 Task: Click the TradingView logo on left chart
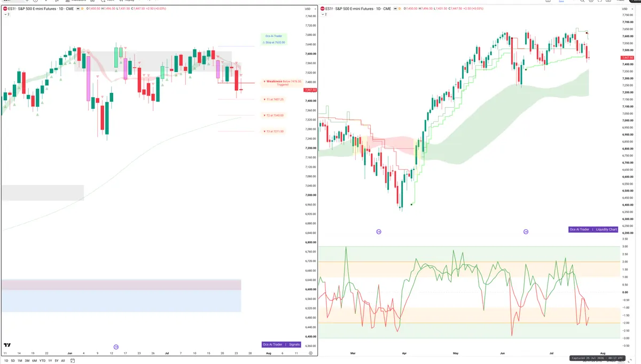click(7, 345)
